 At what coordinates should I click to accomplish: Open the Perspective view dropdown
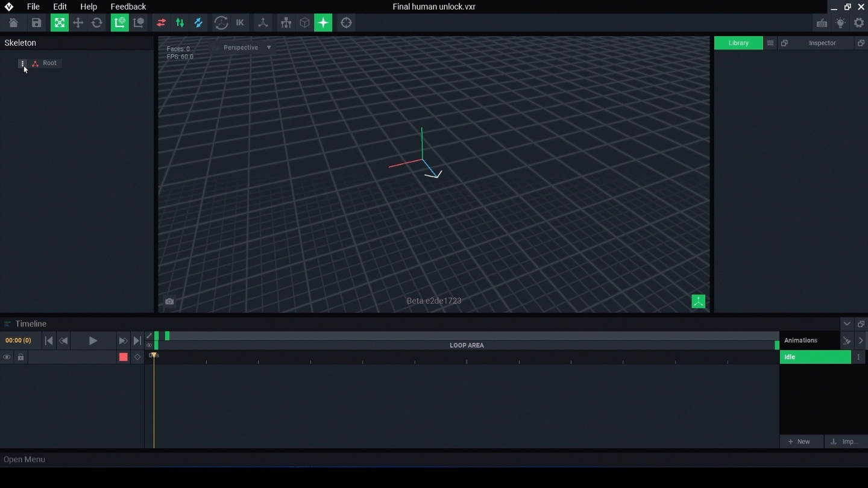247,48
